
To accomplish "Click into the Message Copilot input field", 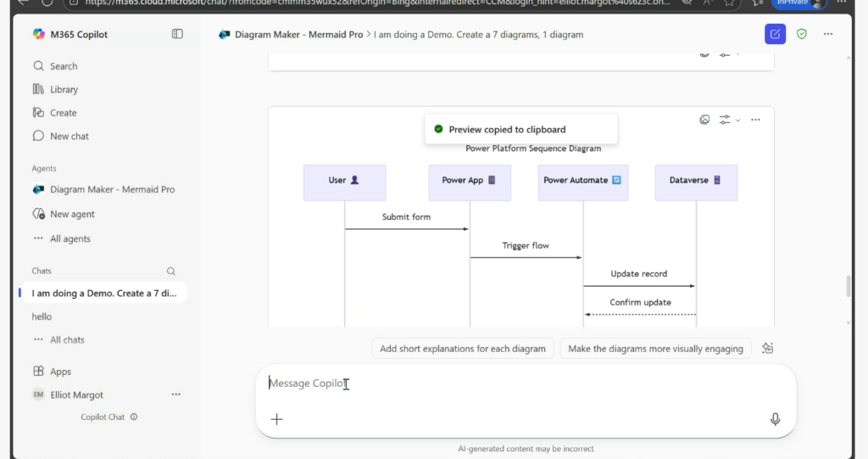I will tap(509, 383).
